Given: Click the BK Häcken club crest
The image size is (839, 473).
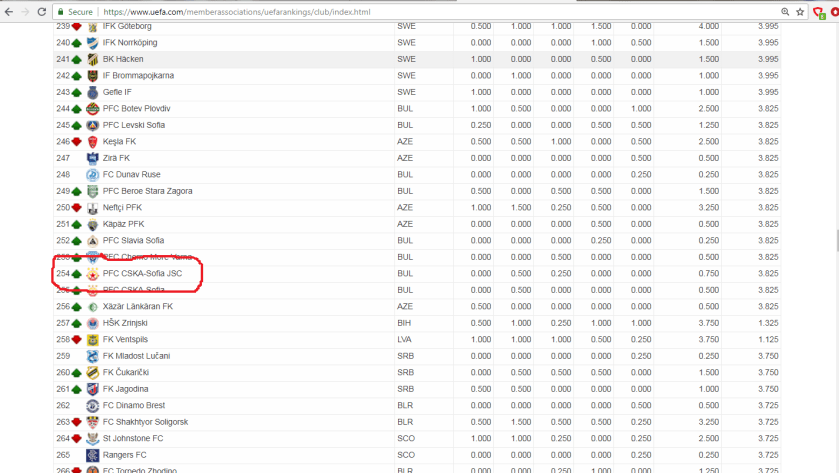Looking at the screenshot, I should 92,59.
